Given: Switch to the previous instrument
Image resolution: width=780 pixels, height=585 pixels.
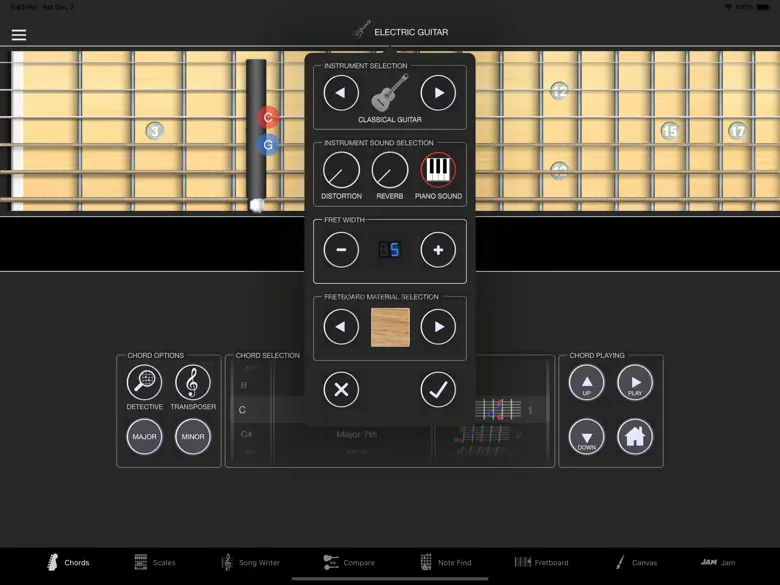Looking at the screenshot, I should tap(341, 93).
